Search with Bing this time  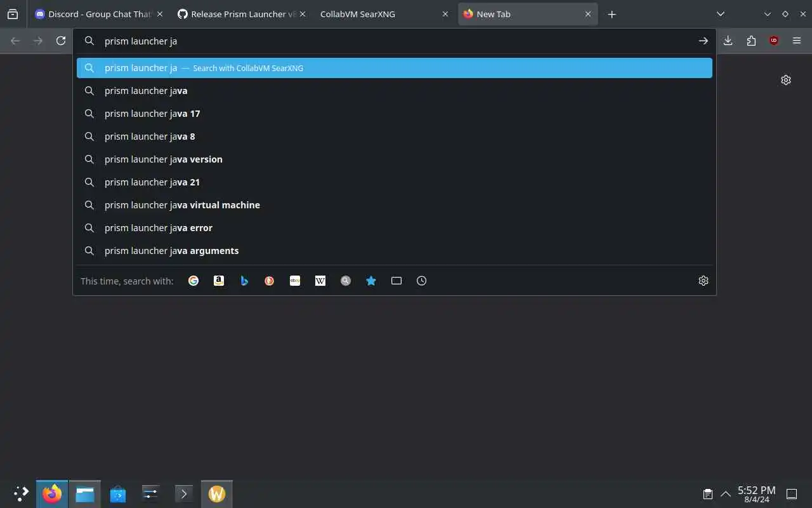pos(244,281)
